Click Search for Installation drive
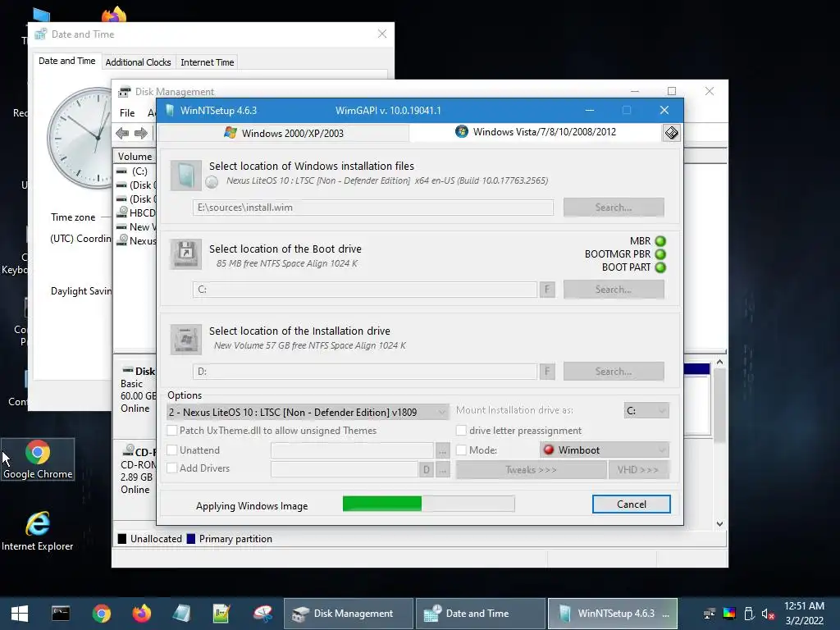The width and height of the screenshot is (840, 630). coord(614,372)
